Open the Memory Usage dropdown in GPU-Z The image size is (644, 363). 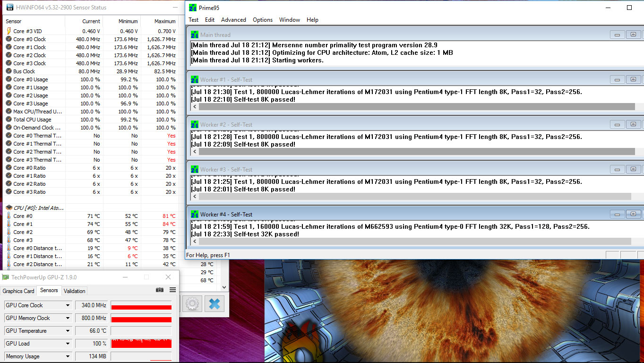[x=68, y=356]
